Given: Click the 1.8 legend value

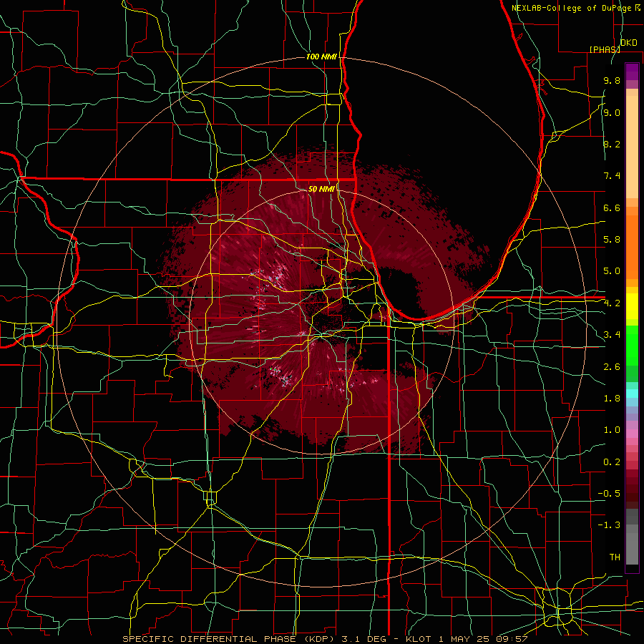Looking at the screenshot, I should (612, 399).
